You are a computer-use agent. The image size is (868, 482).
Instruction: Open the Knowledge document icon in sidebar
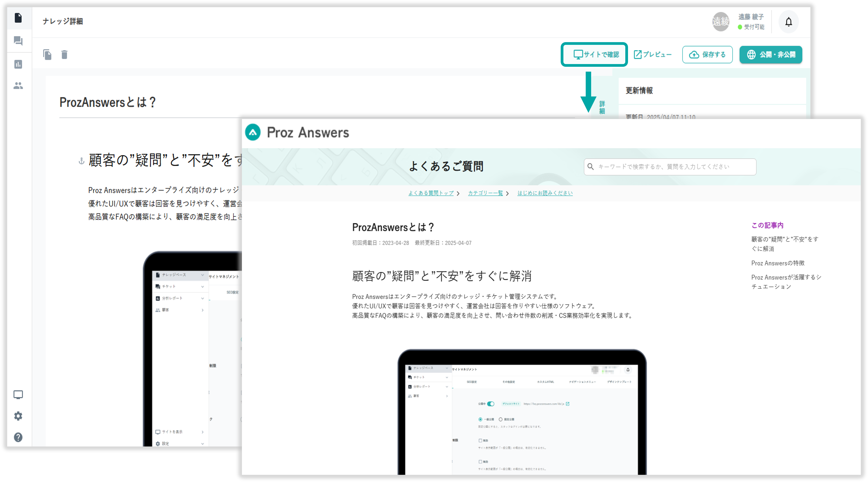click(18, 18)
